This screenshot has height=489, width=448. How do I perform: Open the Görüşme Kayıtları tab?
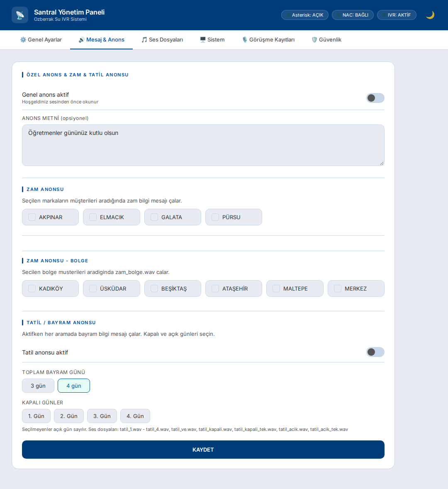click(268, 39)
